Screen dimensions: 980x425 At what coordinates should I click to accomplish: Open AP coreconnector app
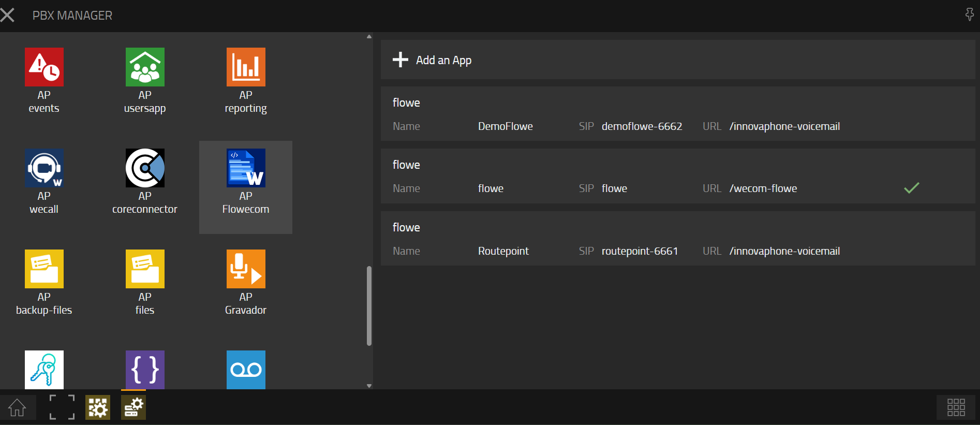pyautogui.click(x=145, y=168)
